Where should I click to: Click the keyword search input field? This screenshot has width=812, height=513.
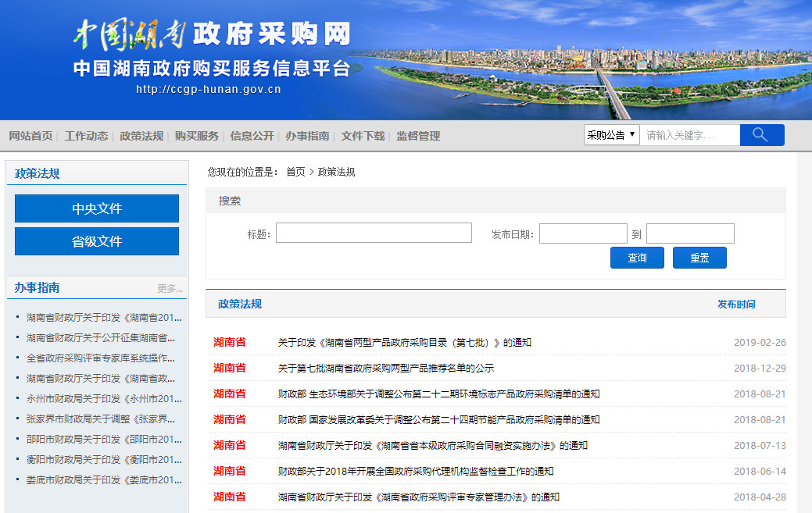(689, 135)
